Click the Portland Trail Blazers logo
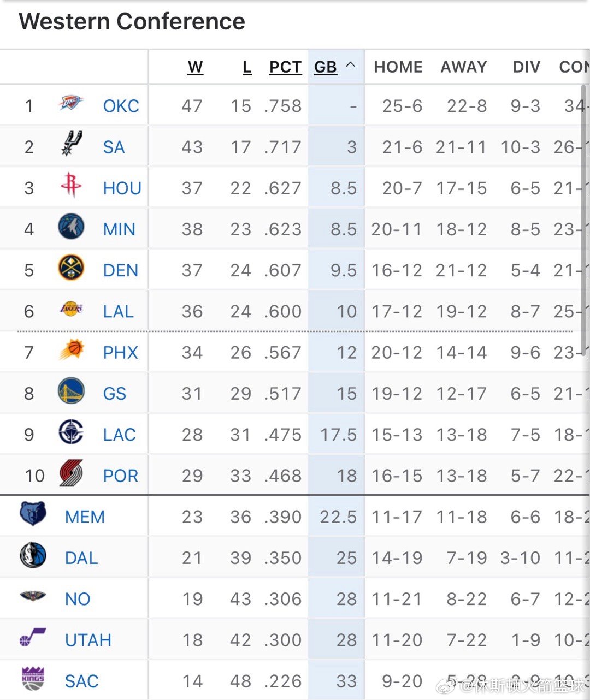The height and width of the screenshot is (700, 590). [71, 473]
